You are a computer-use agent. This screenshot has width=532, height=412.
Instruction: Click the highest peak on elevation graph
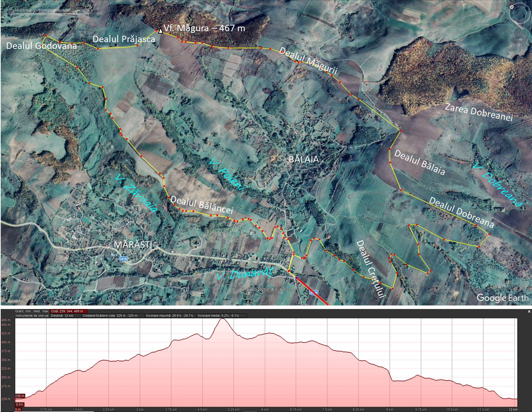click(222, 319)
